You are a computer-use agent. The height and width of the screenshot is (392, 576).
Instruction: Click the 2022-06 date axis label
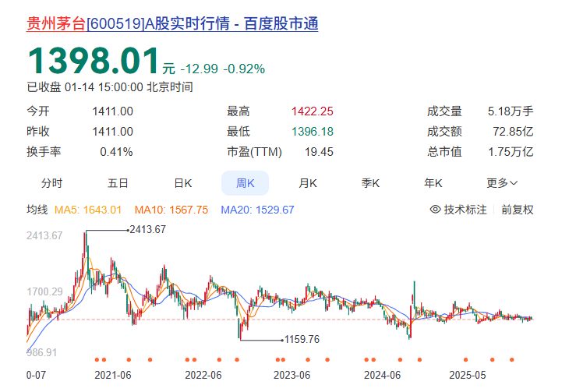tap(203, 375)
